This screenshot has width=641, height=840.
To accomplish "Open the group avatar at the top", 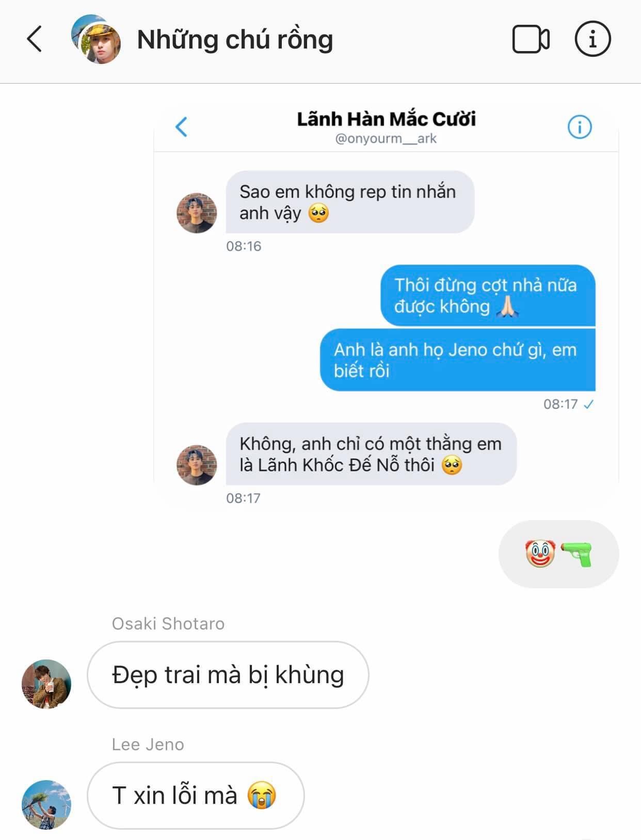I will pos(96,39).
